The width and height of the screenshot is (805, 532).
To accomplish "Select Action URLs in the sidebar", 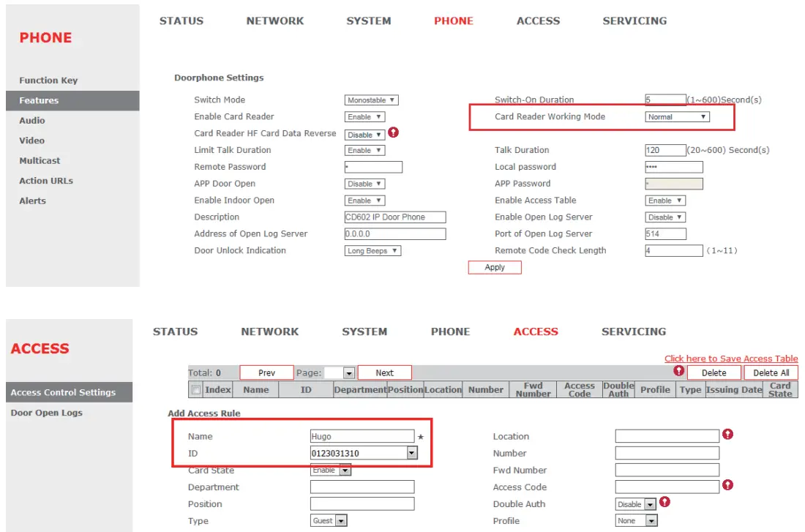I will click(46, 181).
